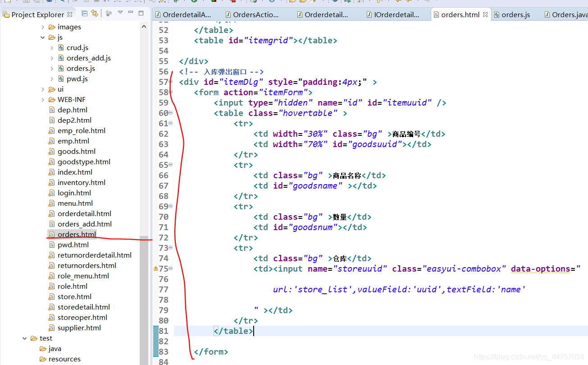
Task: Expand the orders_add.js node
Action: (52, 58)
